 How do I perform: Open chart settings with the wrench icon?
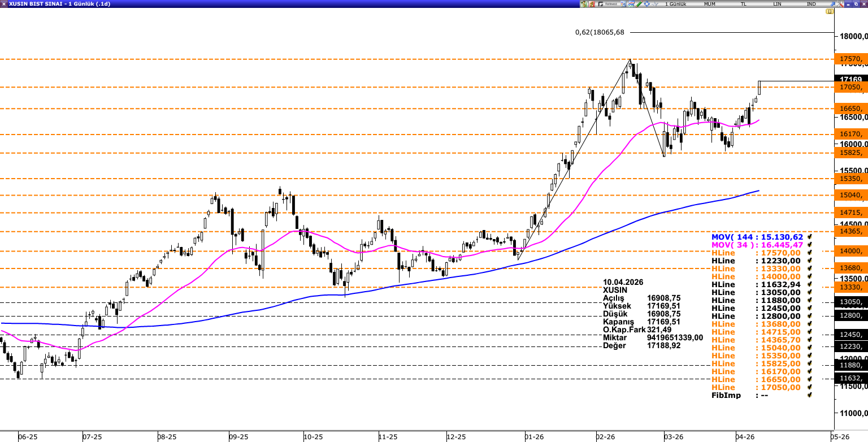[x=840, y=4]
